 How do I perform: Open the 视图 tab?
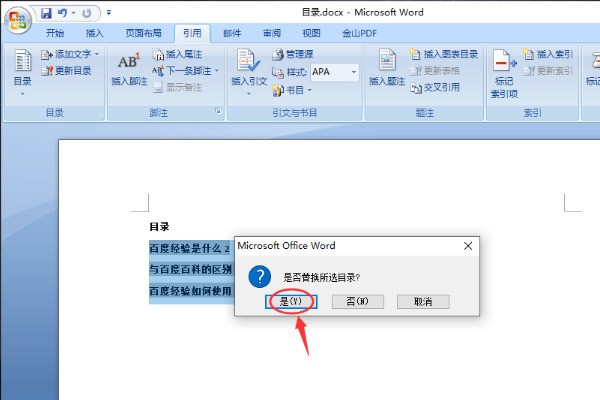click(x=311, y=33)
